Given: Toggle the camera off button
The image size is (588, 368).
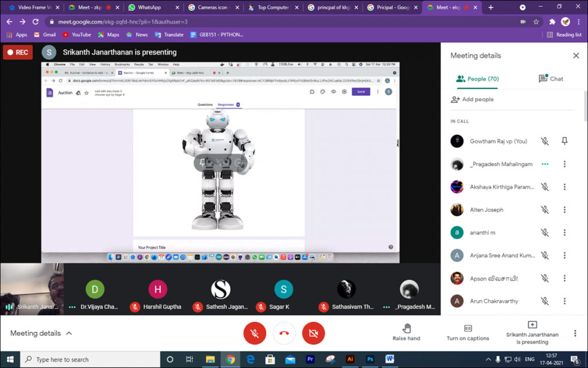Looking at the screenshot, I should 314,333.
